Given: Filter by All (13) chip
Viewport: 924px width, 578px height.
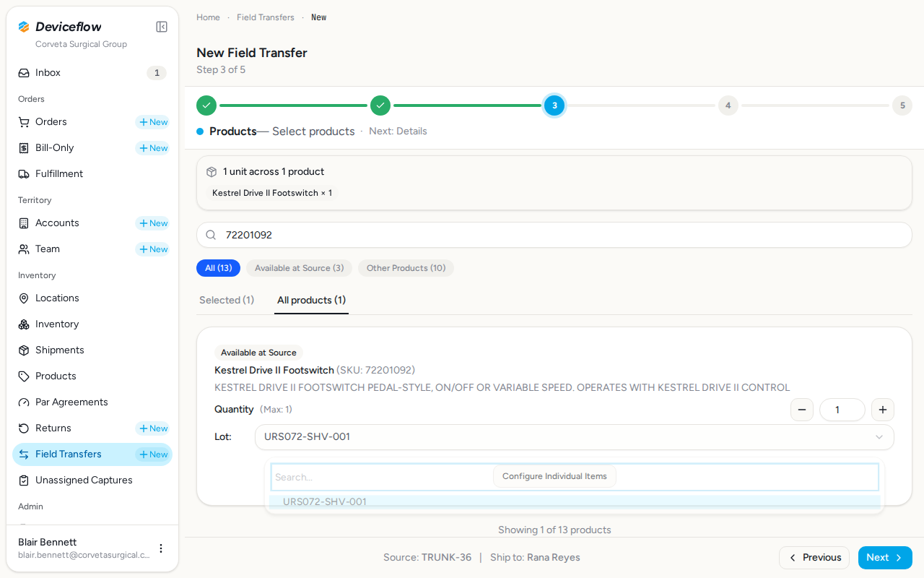Looking at the screenshot, I should pos(218,268).
